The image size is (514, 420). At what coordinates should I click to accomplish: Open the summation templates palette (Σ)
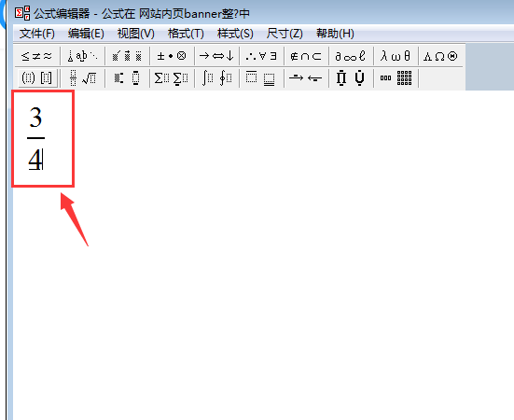[172, 78]
